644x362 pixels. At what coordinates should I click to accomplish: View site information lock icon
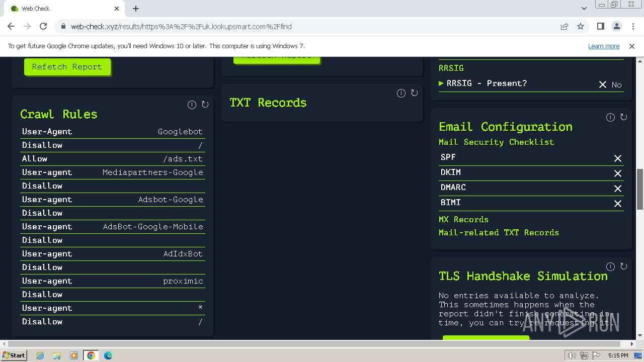coord(63,26)
